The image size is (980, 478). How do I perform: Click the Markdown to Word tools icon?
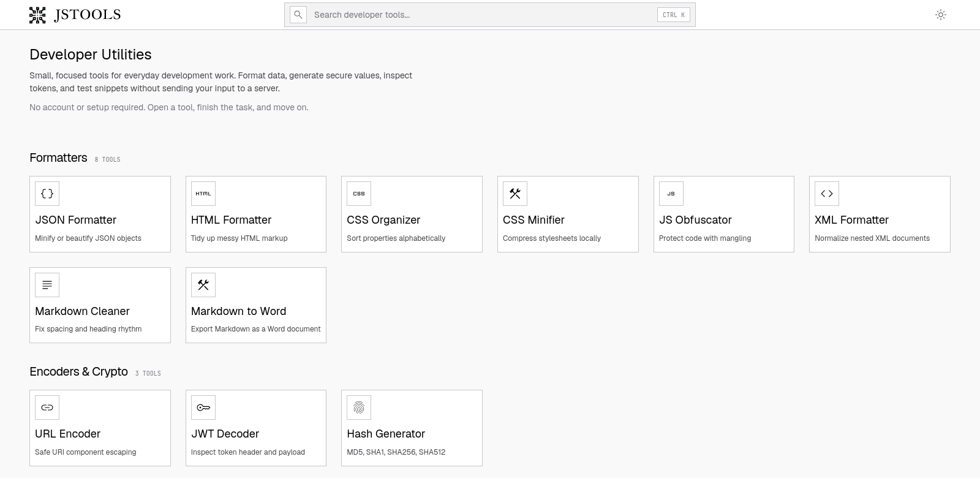coord(203,285)
